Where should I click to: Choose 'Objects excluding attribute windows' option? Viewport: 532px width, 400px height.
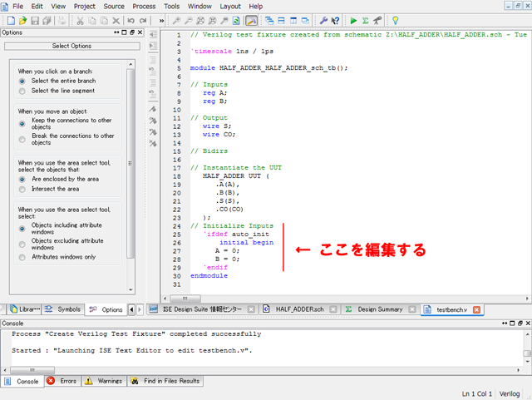(22, 244)
